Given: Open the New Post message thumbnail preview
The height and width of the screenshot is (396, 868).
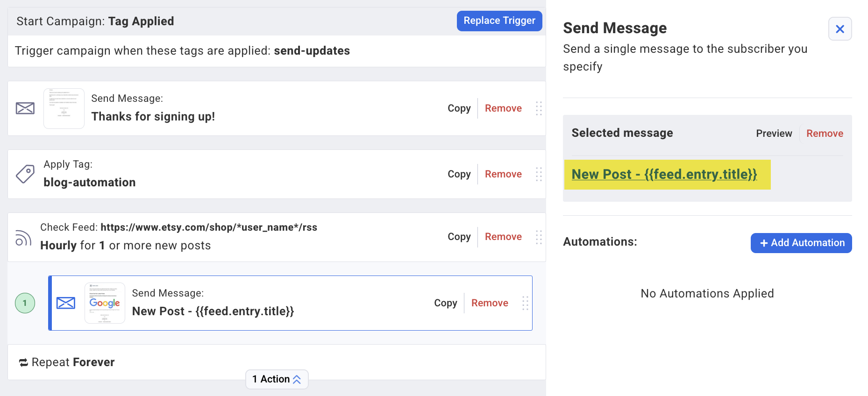Looking at the screenshot, I should (105, 303).
